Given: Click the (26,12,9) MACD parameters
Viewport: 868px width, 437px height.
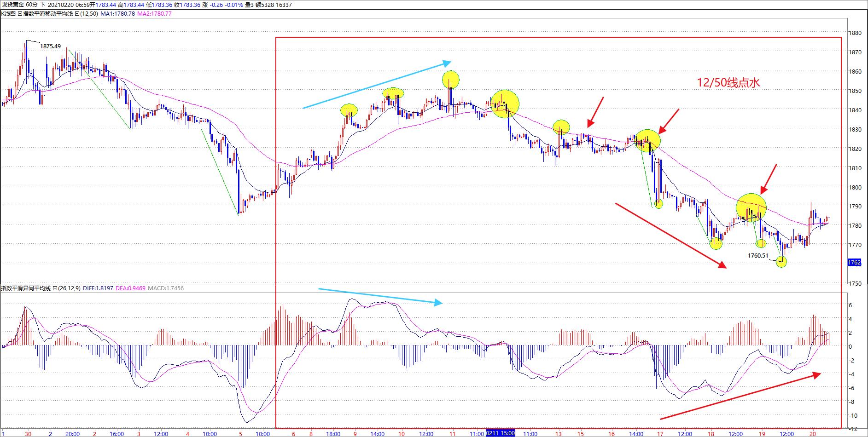Looking at the screenshot, I should click(x=70, y=288).
